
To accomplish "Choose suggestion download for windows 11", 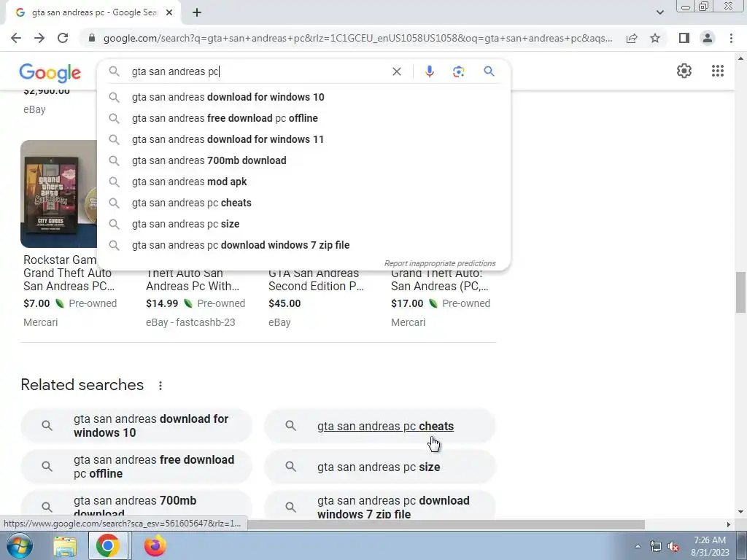I will pos(303,139).
